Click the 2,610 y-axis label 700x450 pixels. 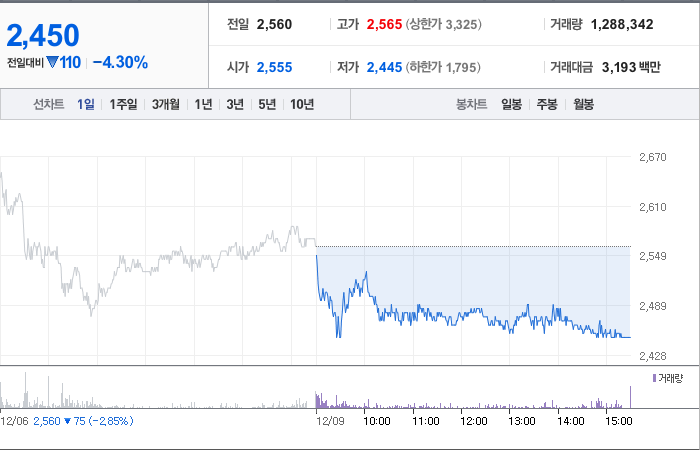(653, 207)
